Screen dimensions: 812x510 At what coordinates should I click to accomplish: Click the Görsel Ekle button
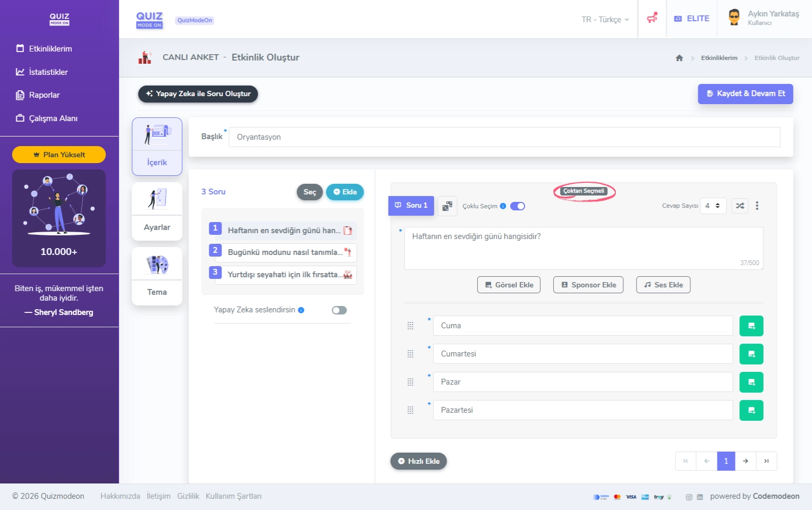(x=509, y=285)
